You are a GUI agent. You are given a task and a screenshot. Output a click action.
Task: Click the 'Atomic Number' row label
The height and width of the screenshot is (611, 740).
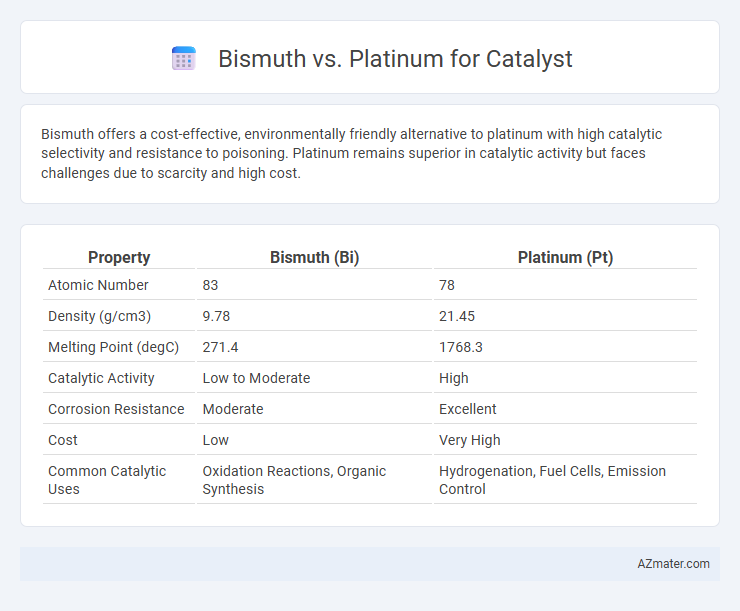point(98,285)
